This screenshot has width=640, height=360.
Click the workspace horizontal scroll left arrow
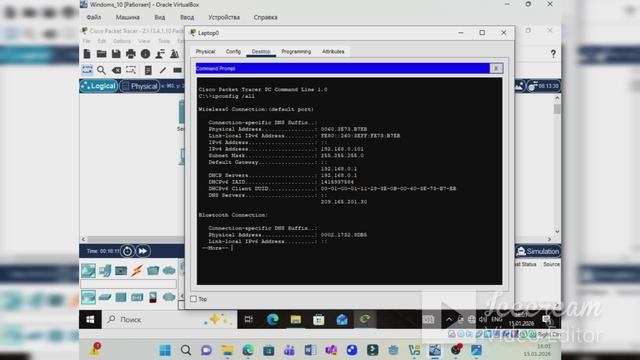[83, 240]
